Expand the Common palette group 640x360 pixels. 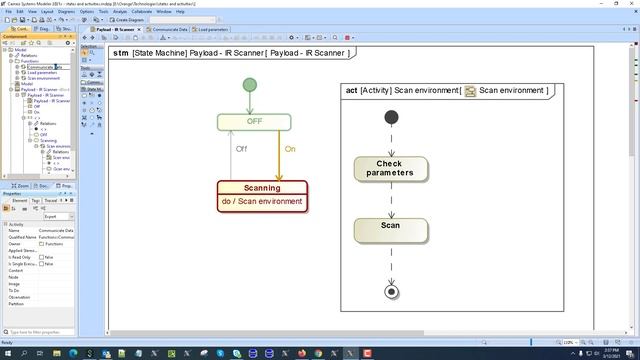click(92, 82)
